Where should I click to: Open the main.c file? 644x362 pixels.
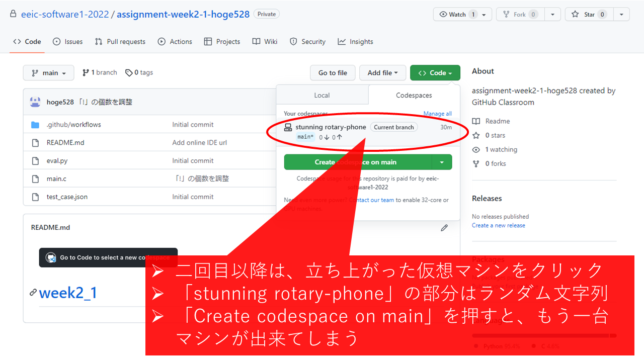pyautogui.click(x=56, y=179)
